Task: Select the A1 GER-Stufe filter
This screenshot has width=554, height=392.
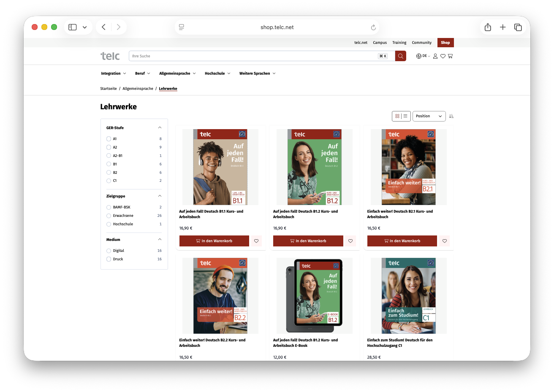Action: click(109, 139)
